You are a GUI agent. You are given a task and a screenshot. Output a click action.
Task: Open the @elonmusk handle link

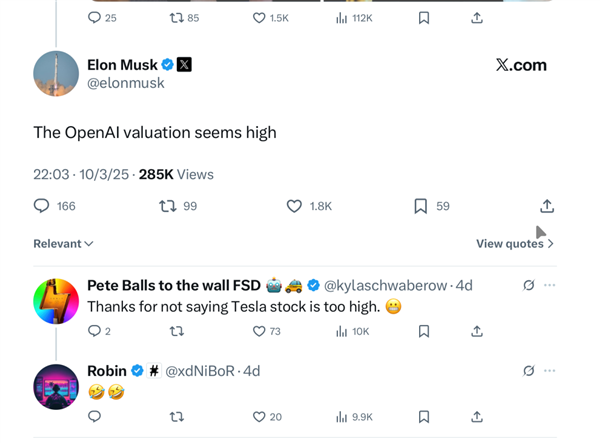point(126,84)
